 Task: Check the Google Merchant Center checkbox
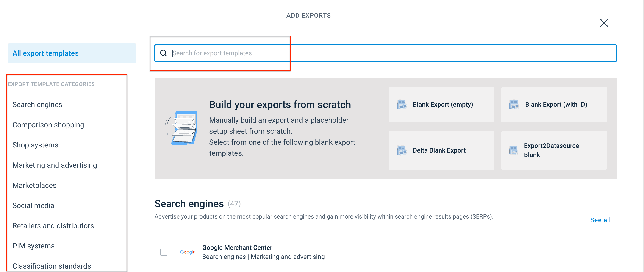point(164,252)
